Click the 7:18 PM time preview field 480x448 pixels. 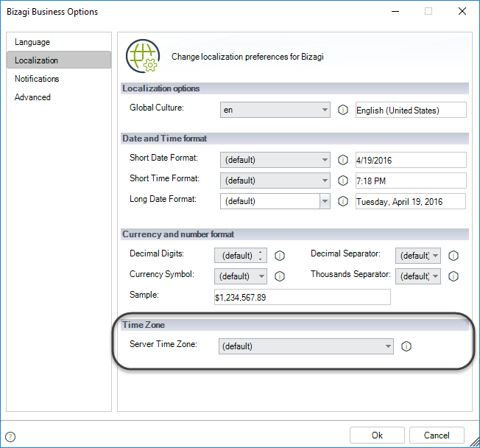pos(411,181)
